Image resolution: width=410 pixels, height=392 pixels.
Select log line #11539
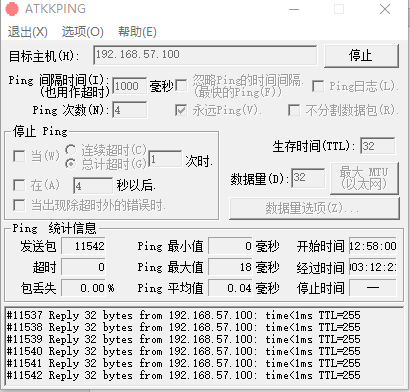pyautogui.click(x=183, y=339)
